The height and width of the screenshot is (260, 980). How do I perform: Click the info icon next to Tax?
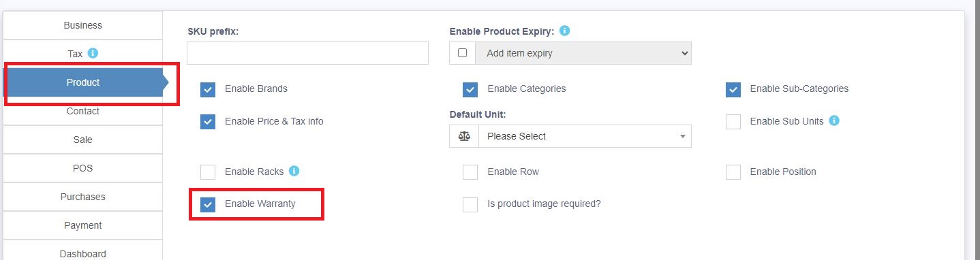[93, 53]
